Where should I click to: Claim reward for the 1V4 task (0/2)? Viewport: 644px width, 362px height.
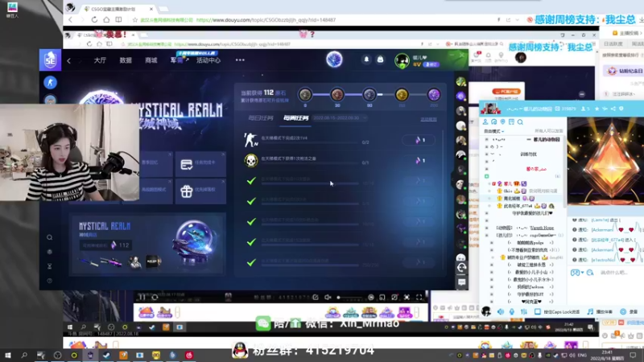click(x=419, y=140)
